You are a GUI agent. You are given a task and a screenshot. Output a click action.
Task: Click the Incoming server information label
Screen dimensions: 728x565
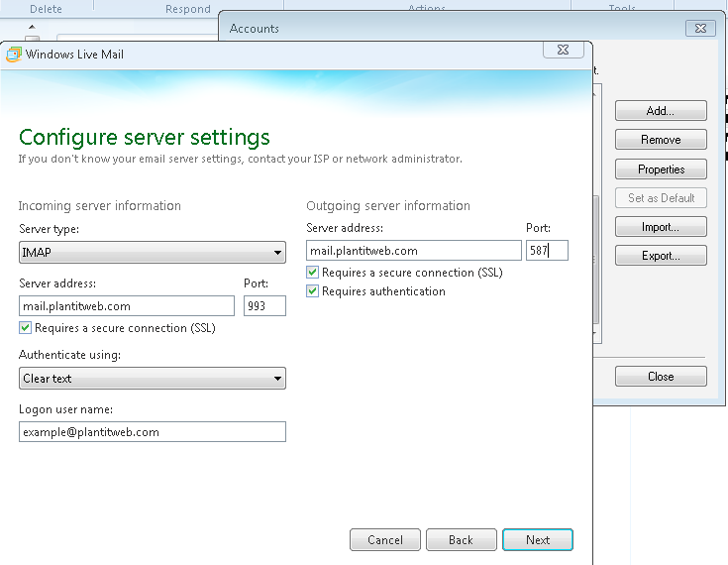click(x=100, y=206)
